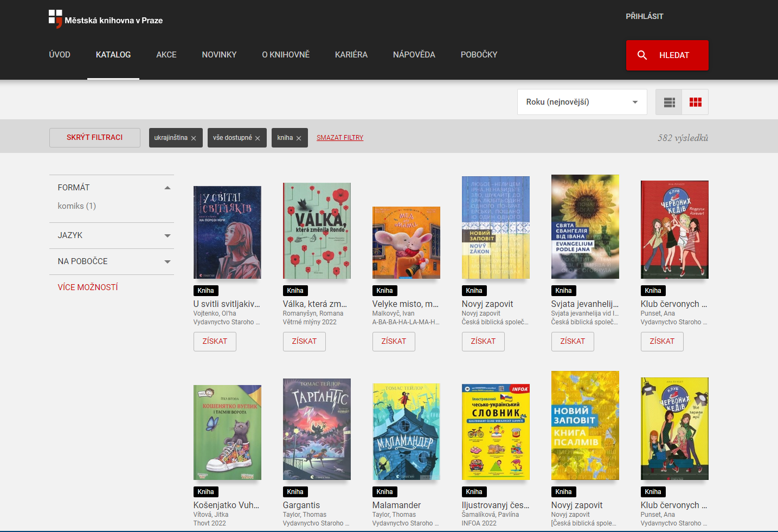Screen dimensions: 778x532
Task: Remove the kniha filter chip
Action: (x=299, y=138)
